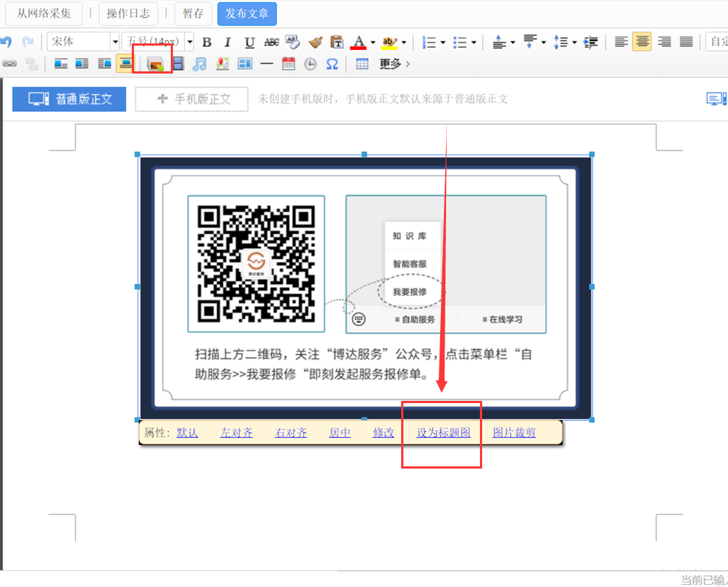Toggle underline formatting (U)
728x587 pixels.
coord(250,42)
